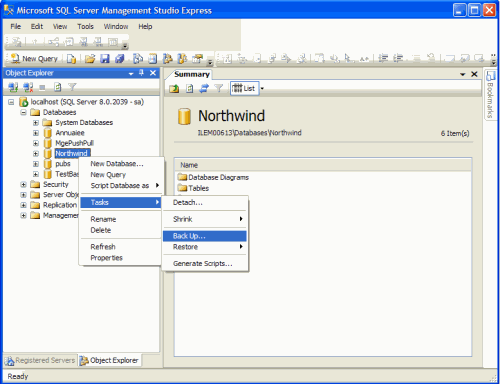This screenshot has width=500, height=384.
Task: Expand the Replication folder node
Action: (23, 205)
